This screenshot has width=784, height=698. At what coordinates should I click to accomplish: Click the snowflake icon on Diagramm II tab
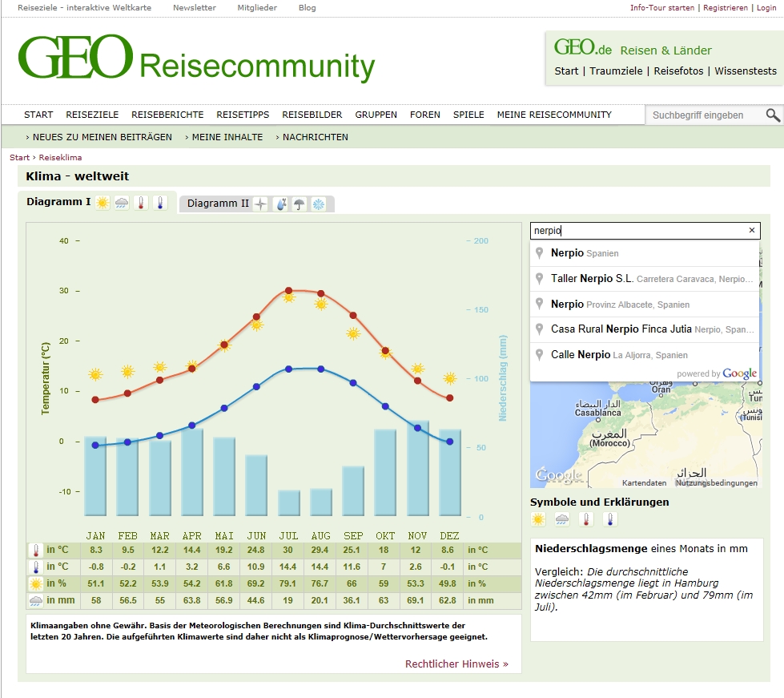318,204
